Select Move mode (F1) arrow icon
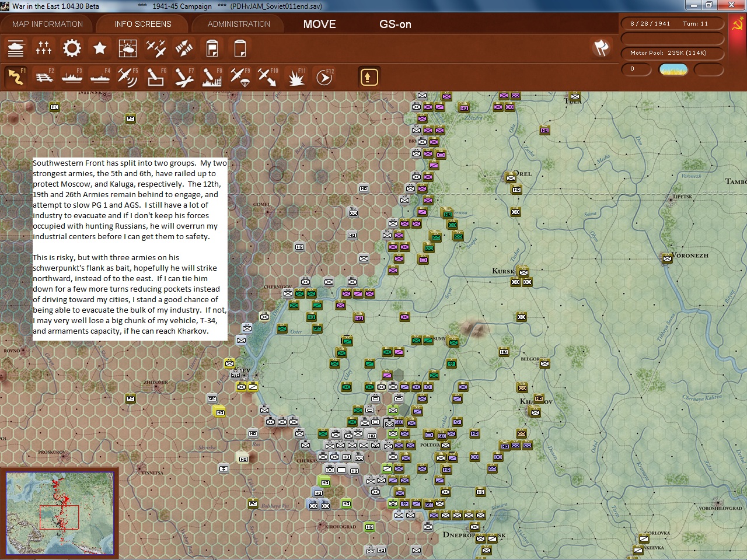Screen dimensions: 747x560 (x=16, y=76)
